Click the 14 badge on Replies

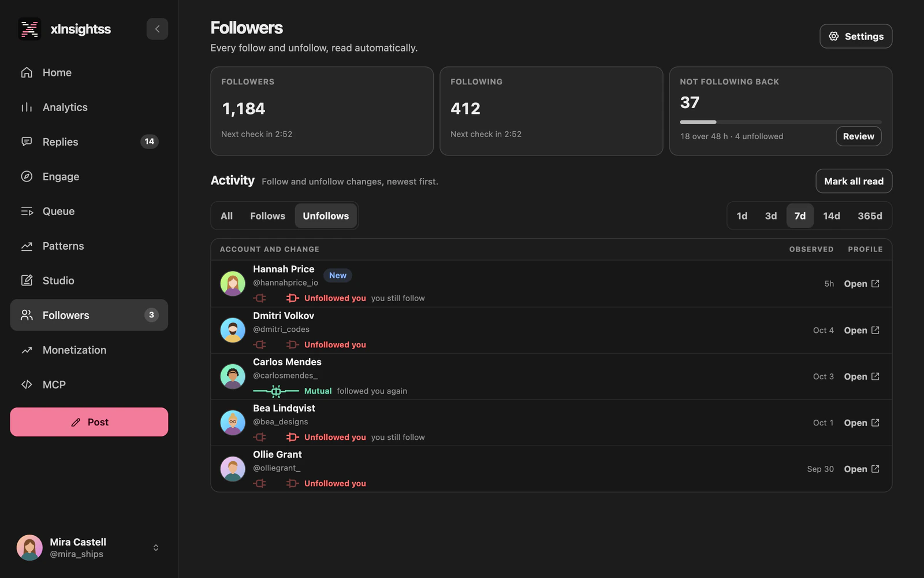(150, 142)
